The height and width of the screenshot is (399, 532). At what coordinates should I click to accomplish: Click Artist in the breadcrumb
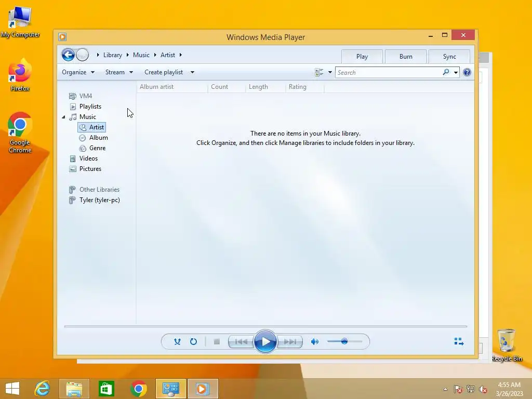click(168, 55)
